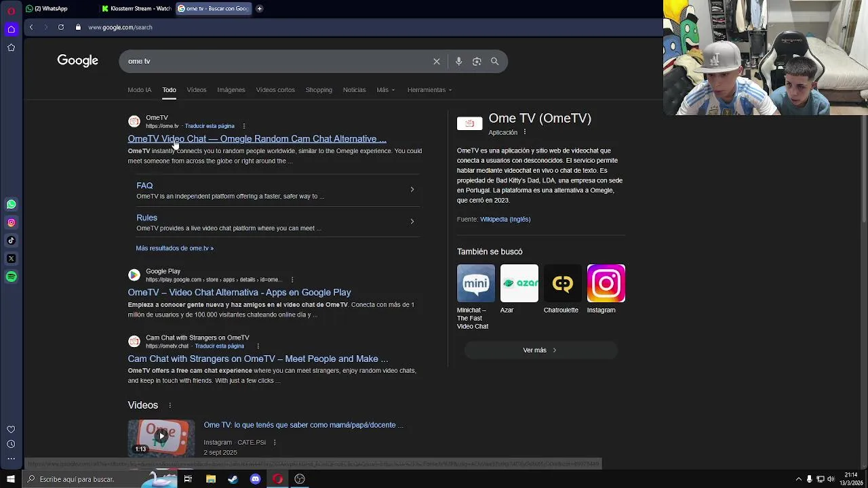This screenshot has height=488, width=868.
Task: Open Steam from the taskbar
Action: coord(233,479)
